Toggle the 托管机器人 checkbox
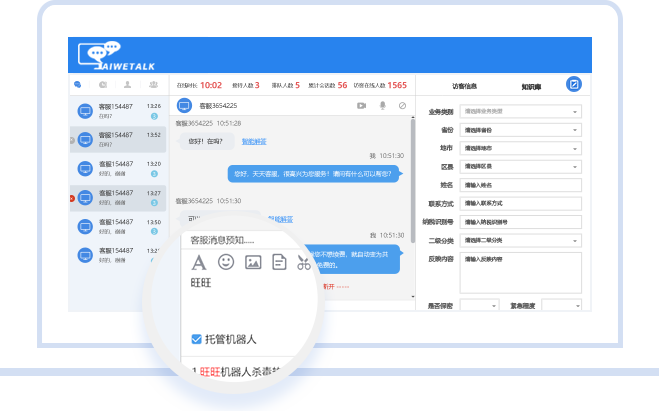Viewport: 659px width, 411px height. [197, 339]
